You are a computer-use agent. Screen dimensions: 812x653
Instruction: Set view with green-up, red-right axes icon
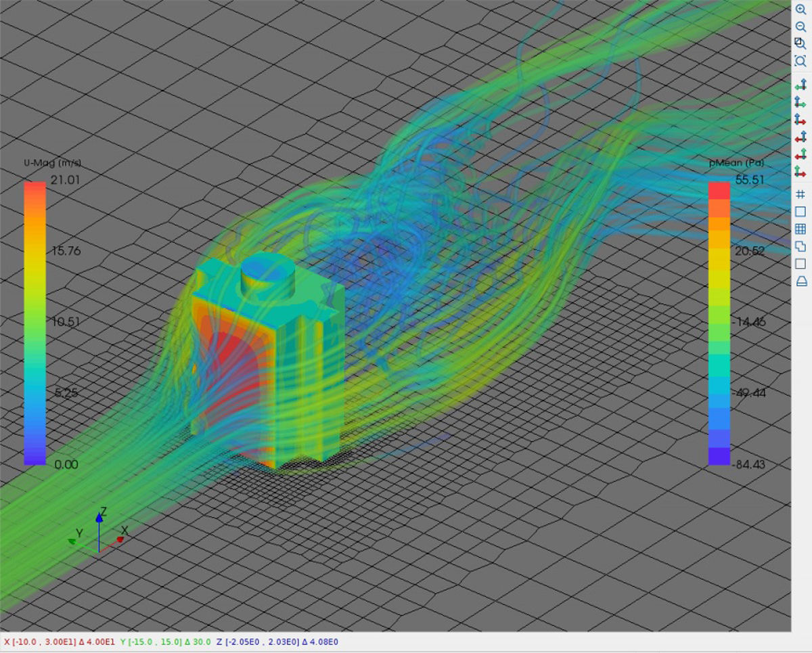pos(800,171)
